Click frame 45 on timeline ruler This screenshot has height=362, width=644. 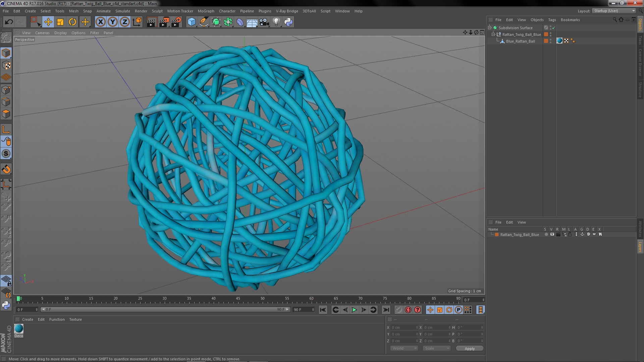click(238, 298)
